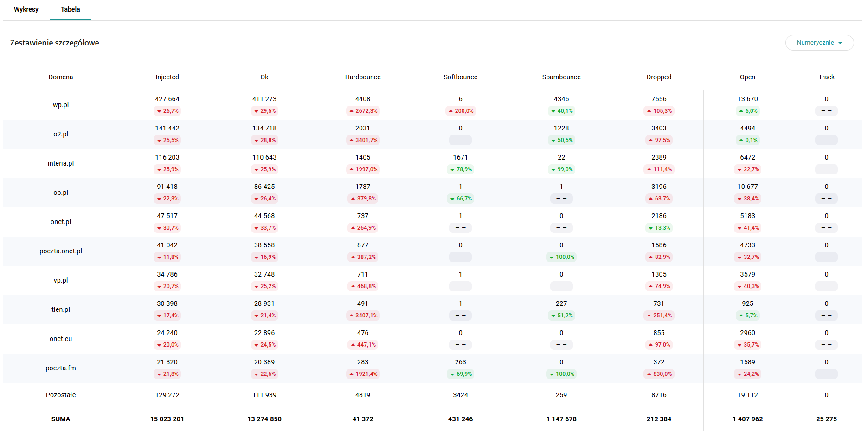Click the Pozostałe row label
Viewport: 868px width, 432px height.
(61, 395)
